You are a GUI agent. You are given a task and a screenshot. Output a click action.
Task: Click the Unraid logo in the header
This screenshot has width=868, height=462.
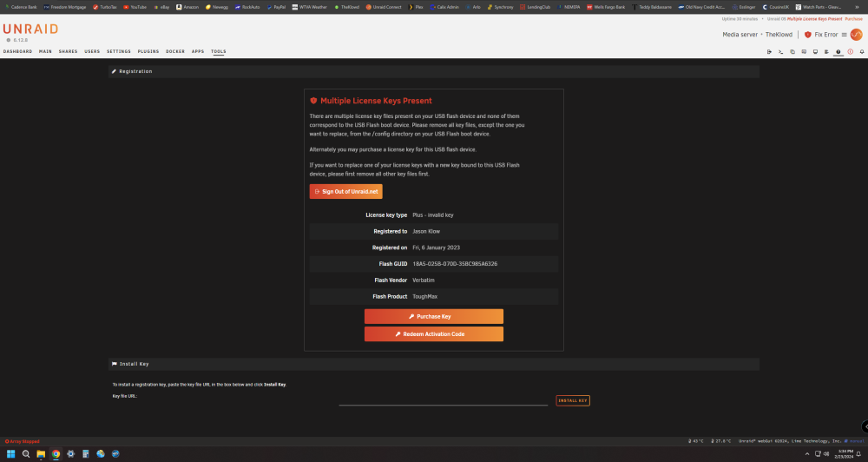[x=30, y=29]
